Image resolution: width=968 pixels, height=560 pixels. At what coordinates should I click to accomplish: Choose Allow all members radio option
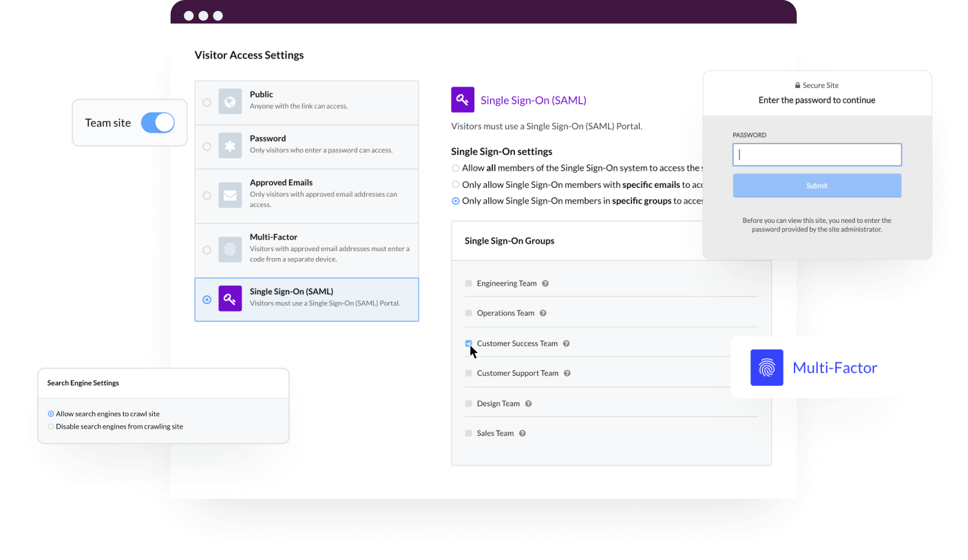tap(456, 168)
